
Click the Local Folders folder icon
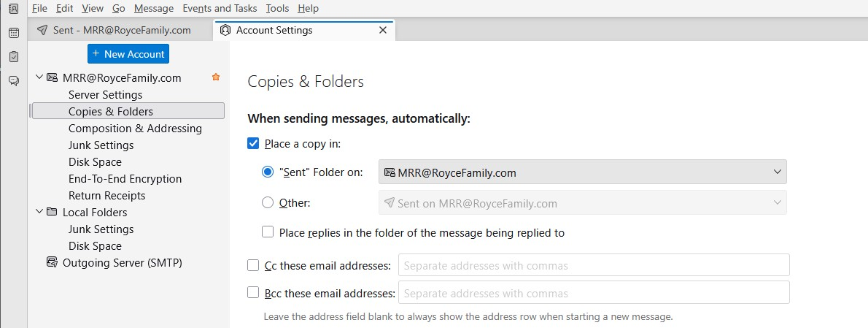[x=52, y=213]
